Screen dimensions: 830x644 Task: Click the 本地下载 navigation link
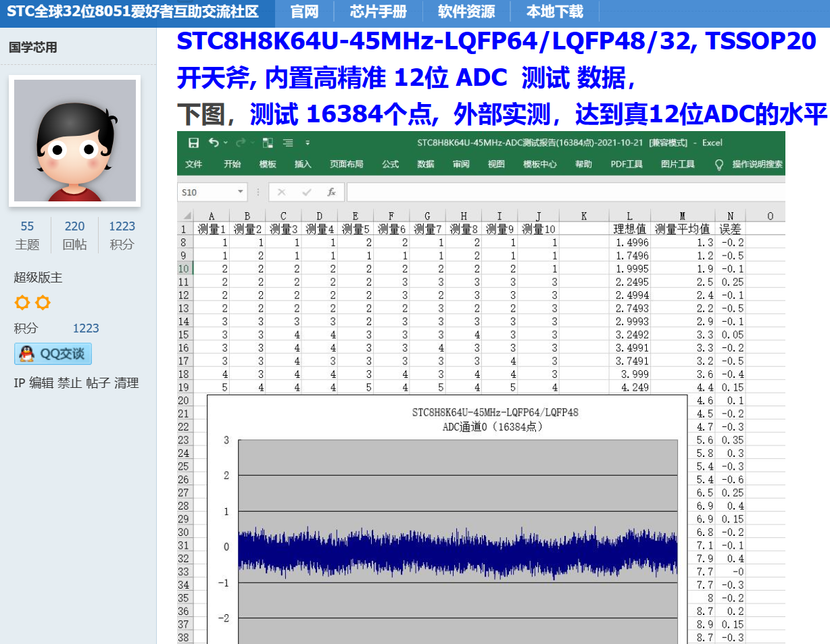554,11
